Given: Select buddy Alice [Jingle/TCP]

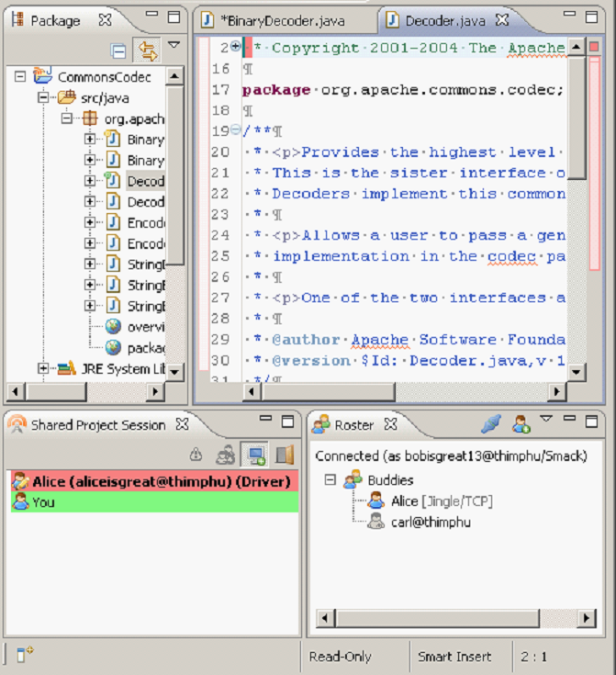Looking at the screenshot, I should (442, 501).
